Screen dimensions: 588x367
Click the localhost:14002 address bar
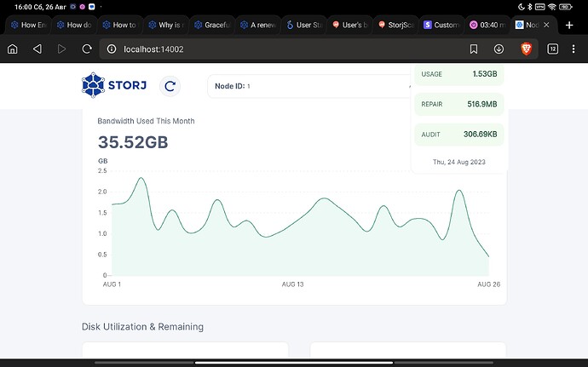(281, 49)
